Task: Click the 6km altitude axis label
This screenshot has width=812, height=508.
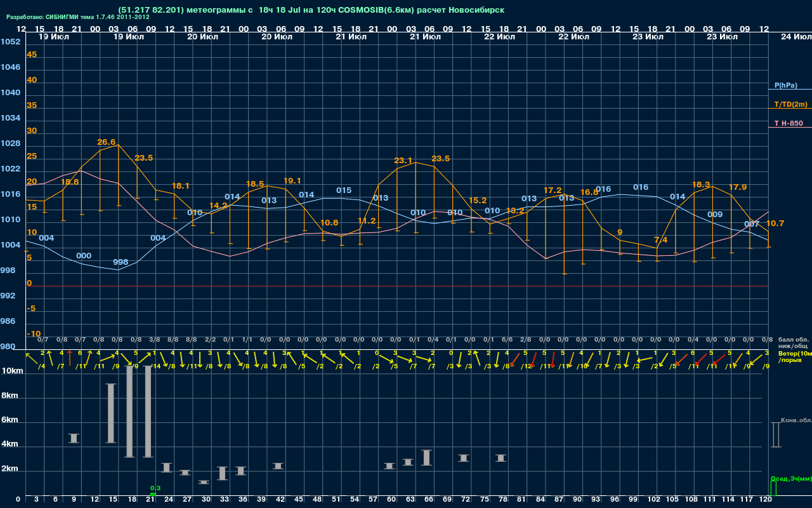Action: pos(10,420)
